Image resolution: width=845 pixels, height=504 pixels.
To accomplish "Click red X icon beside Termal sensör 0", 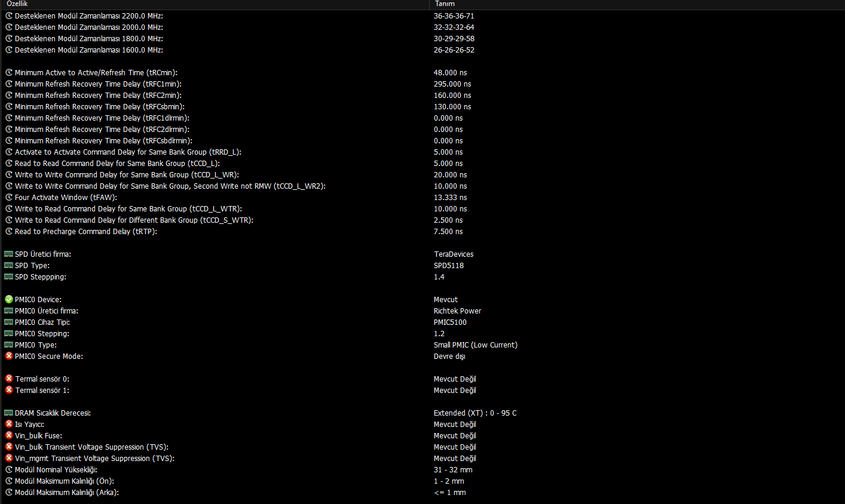I will pos(9,379).
